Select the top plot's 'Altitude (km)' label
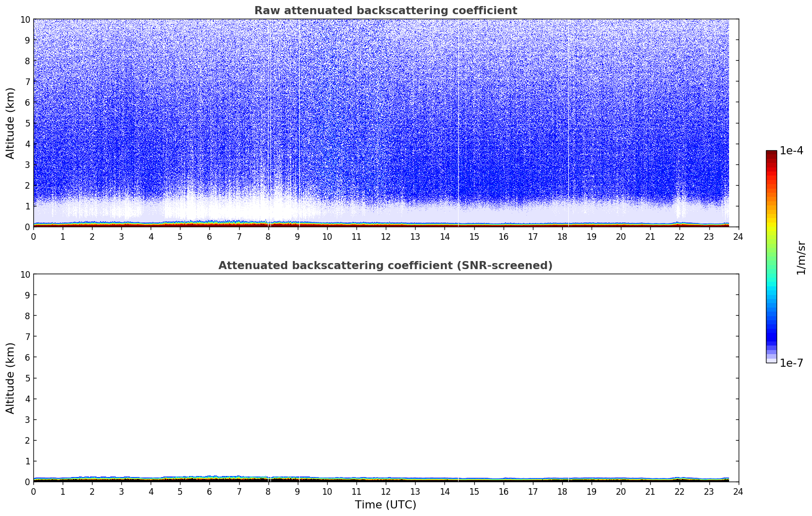812x516 pixels. tap(11, 123)
